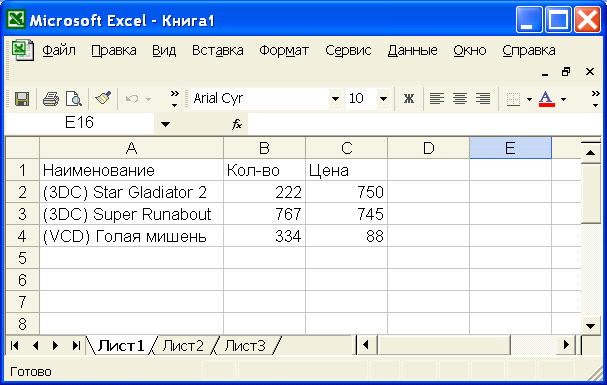Click the horizontal scrollbar right arrow

[x=566, y=345]
